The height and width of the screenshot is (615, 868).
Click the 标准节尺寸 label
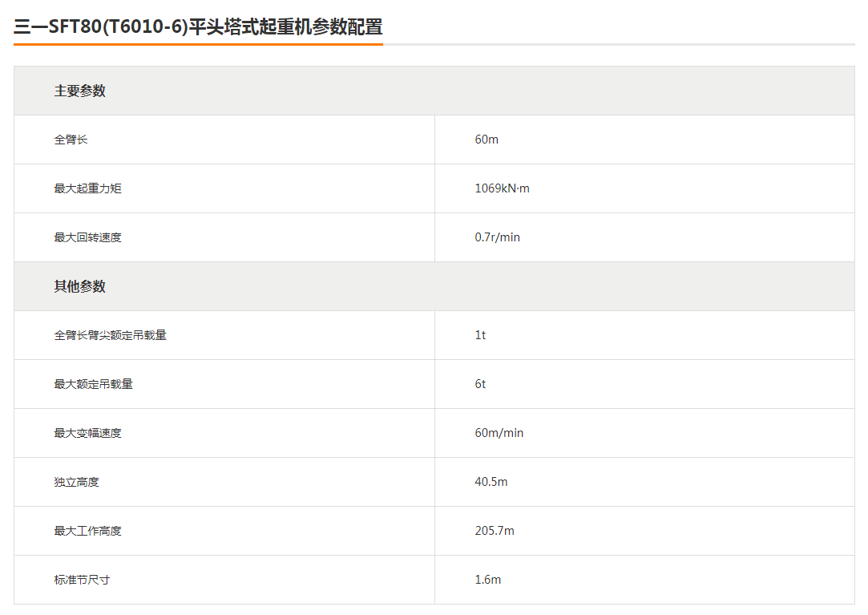[82, 580]
